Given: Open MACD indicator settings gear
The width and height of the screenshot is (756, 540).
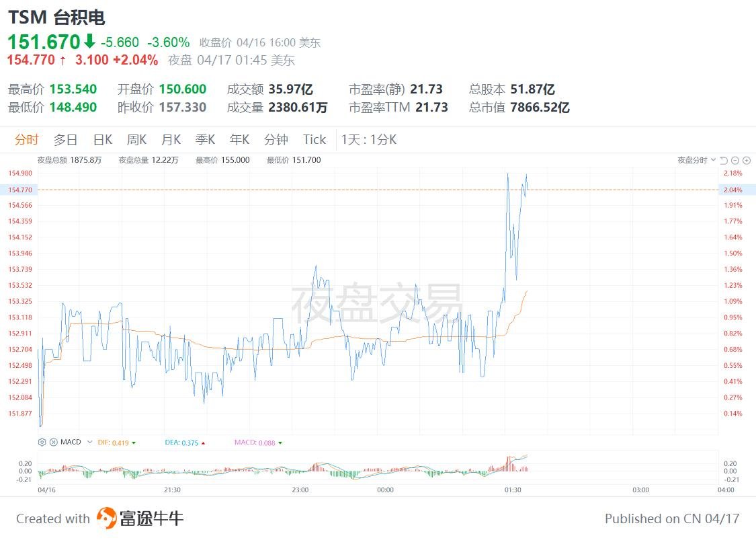Looking at the screenshot, I should pos(42,442).
